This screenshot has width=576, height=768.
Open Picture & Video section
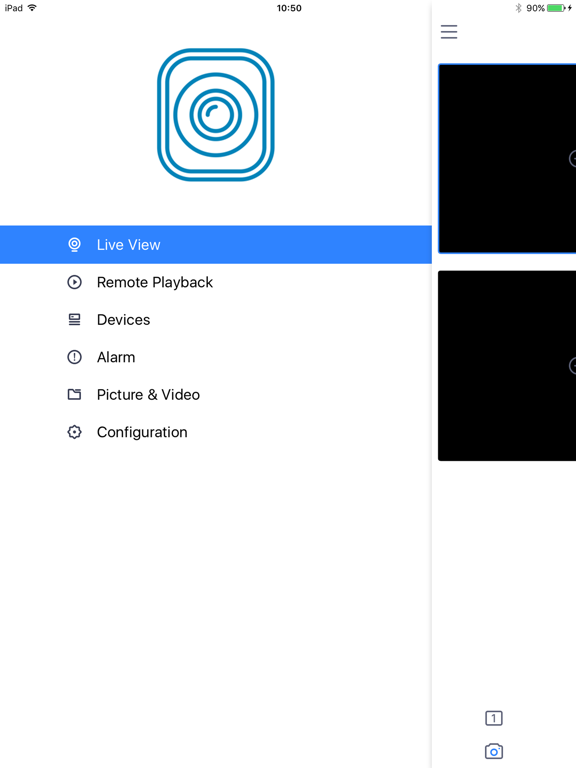coord(216,394)
